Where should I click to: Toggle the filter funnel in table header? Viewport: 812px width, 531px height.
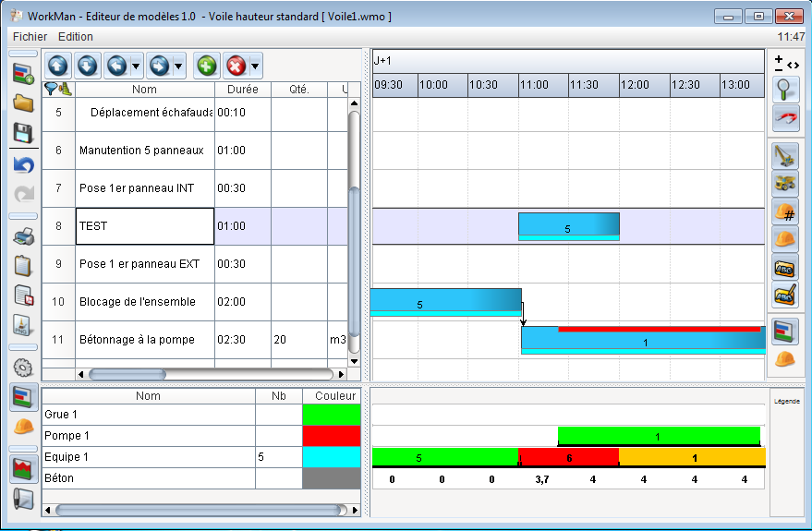[53, 89]
